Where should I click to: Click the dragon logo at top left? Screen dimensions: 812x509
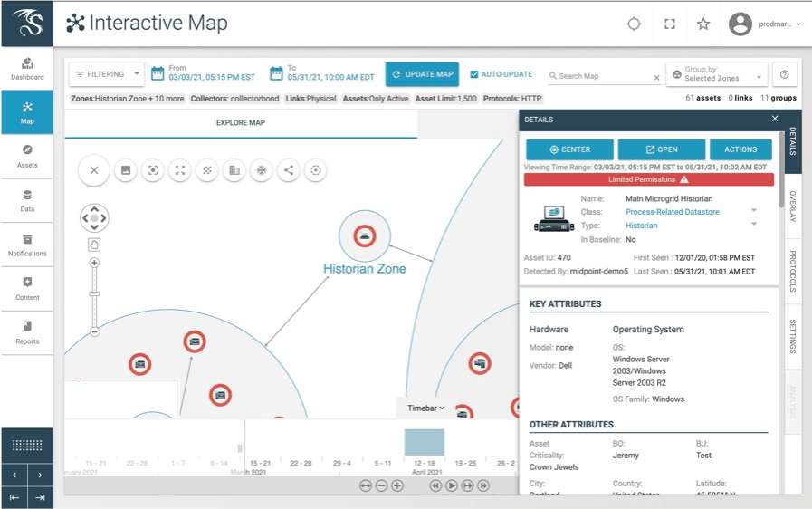(27, 24)
